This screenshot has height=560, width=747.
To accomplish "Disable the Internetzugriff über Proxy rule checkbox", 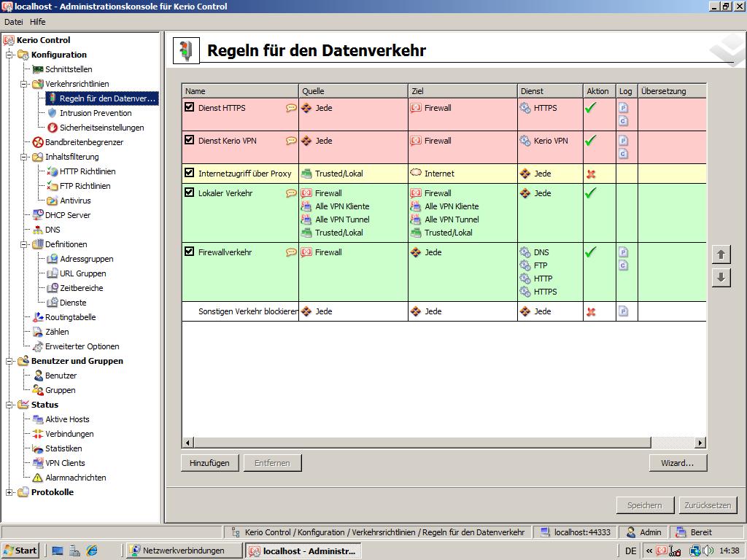I will (x=189, y=173).
